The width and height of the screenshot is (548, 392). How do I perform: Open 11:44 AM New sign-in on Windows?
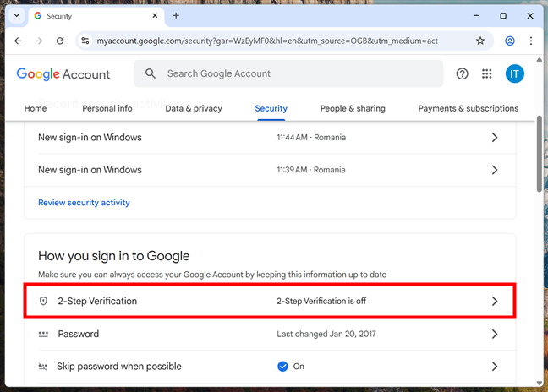pos(270,138)
